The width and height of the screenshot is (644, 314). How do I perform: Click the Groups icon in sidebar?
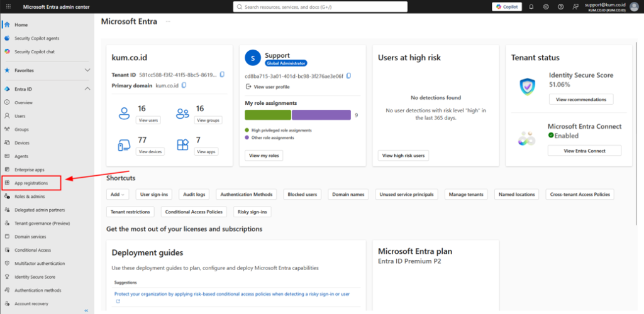[x=7, y=129]
